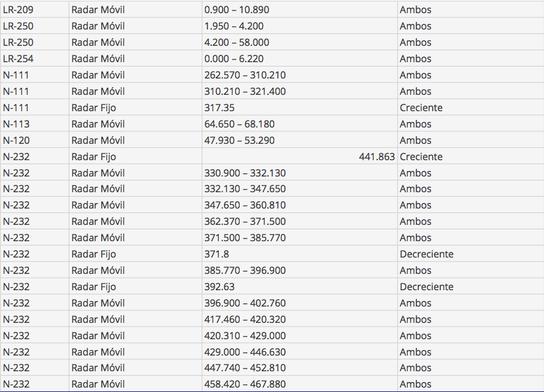Viewport: 544px width, 392px height.
Task: Select the 310.210 – 321.400 range cell
Action: click(245, 92)
